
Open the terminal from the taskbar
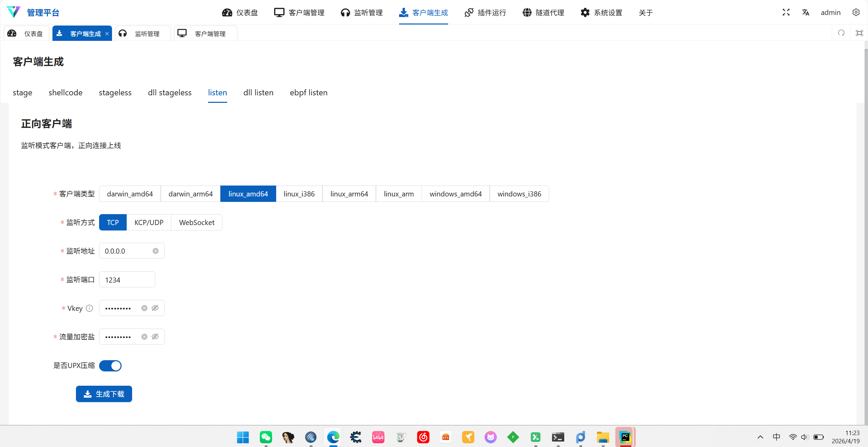(x=558, y=437)
